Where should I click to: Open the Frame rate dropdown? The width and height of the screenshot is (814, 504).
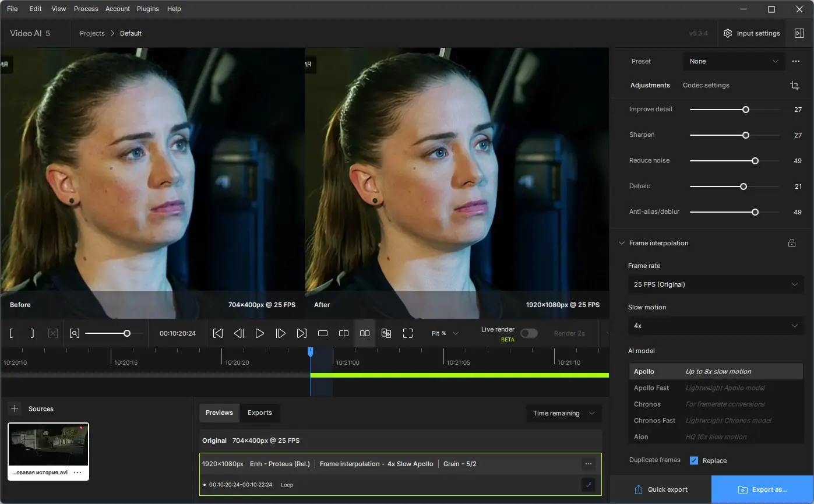716,284
